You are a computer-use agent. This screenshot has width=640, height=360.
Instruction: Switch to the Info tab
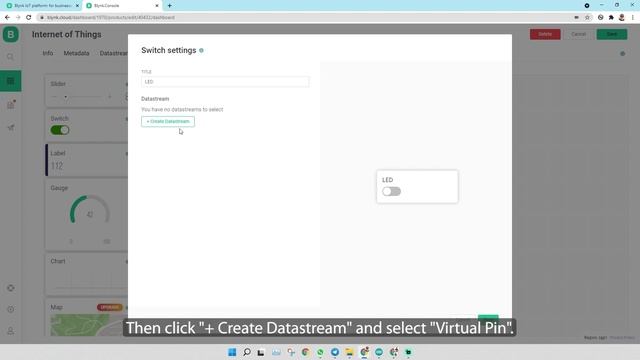[x=48, y=53]
